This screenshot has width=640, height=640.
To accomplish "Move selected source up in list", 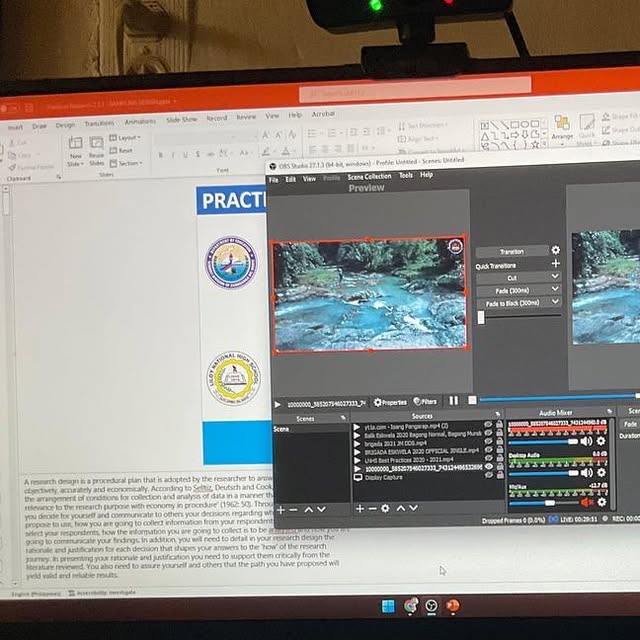I will tap(401, 508).
